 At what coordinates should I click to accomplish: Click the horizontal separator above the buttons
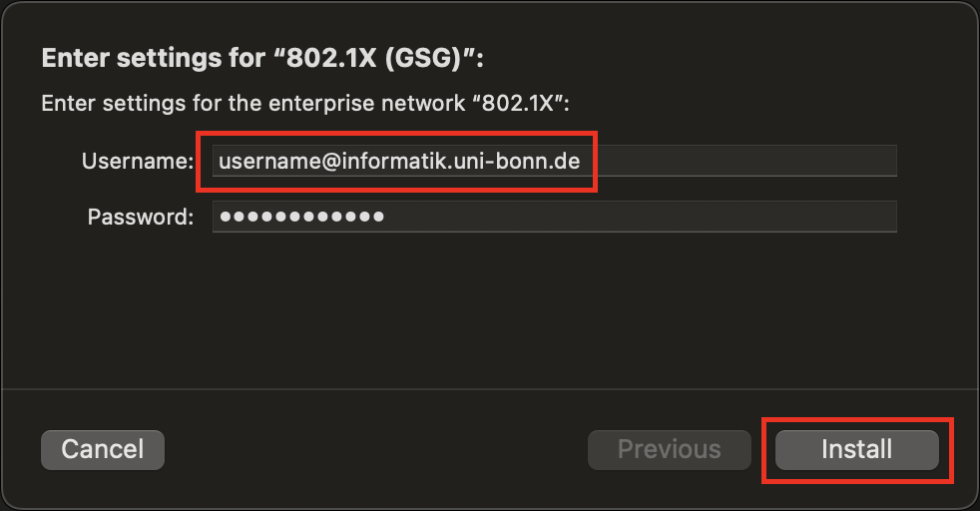489,388
